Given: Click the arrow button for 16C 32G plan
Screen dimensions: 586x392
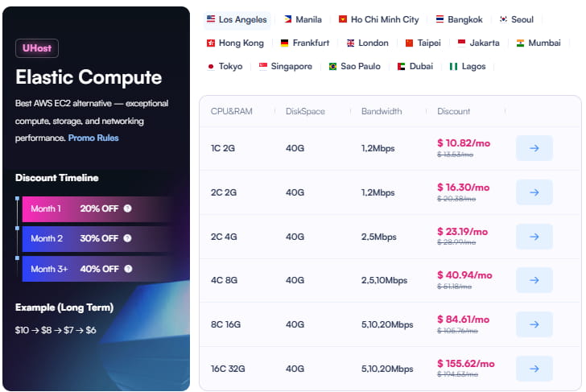Looking at the screenshot, I should pyautogui.click(x=534, y=368).
